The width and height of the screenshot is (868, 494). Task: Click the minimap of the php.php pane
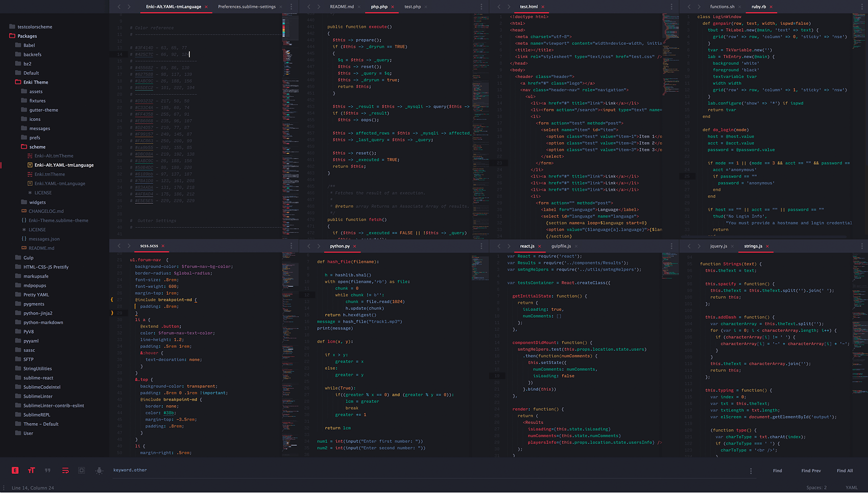(480, 126)
